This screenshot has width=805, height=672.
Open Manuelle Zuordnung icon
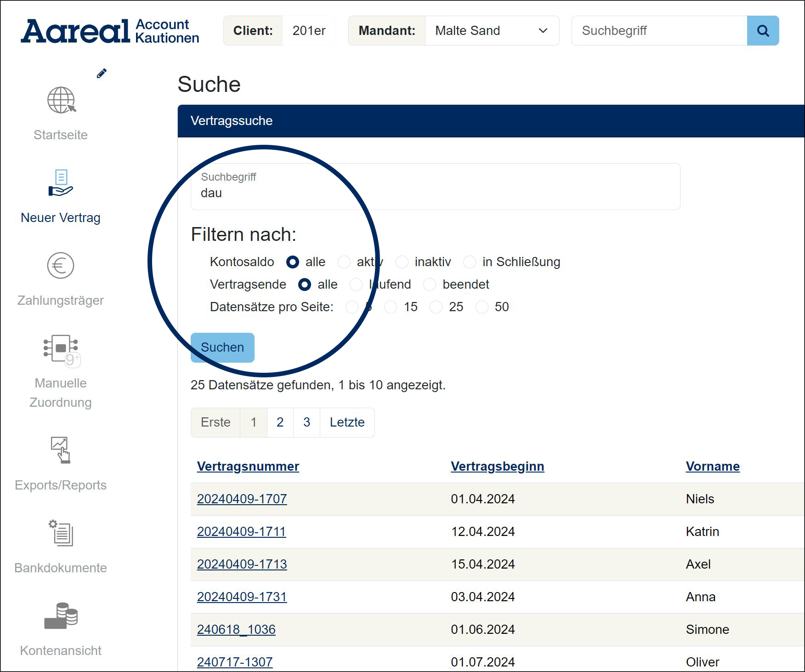click(x=61, y=349)
